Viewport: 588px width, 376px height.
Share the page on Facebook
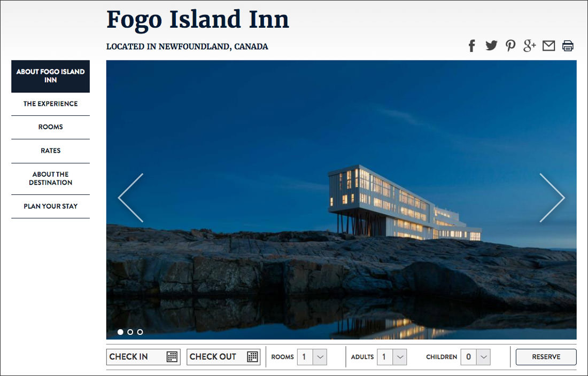472,46
